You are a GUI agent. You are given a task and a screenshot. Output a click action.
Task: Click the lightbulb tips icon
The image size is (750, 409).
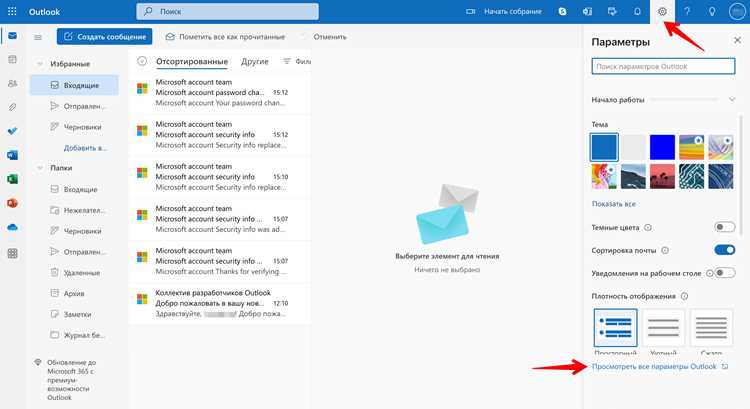pyautogui.click(x=712, y=11)
